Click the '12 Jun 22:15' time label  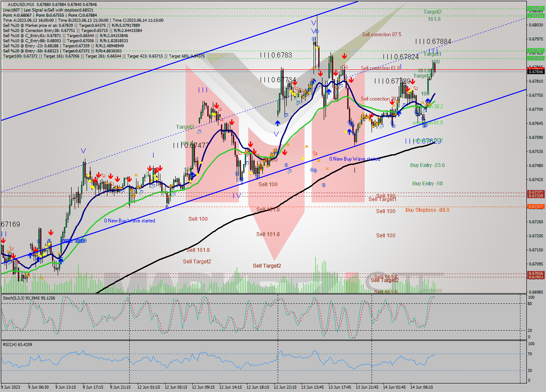285,387
